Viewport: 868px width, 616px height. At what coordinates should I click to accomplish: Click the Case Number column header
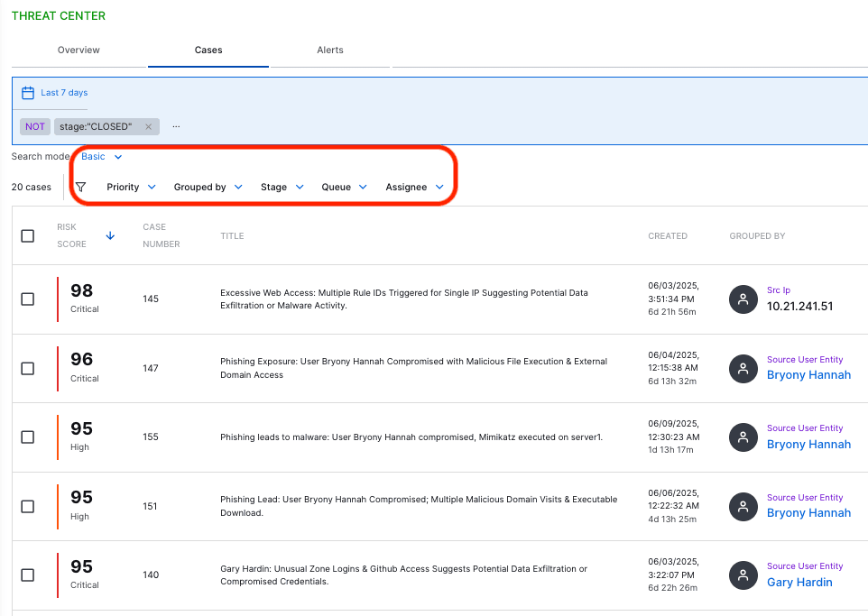pyautogui.click(x=162, y=235)
